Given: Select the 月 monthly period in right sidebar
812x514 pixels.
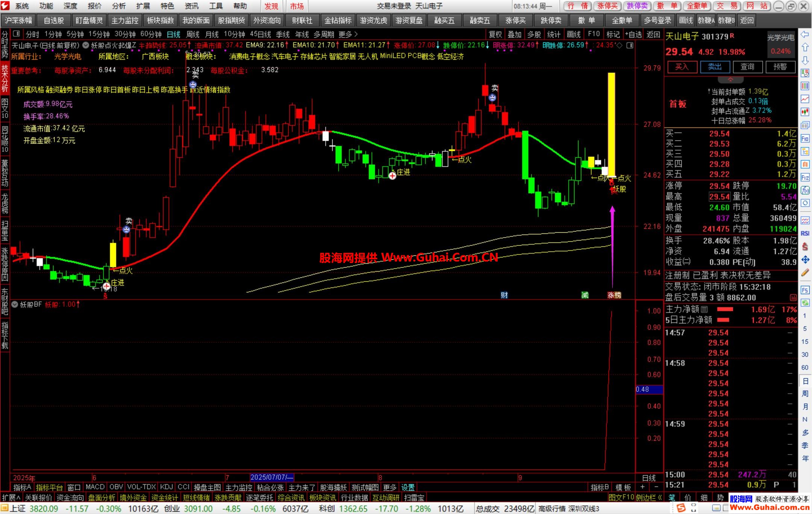Looking at the screenshot, I should tap(805, 407).
